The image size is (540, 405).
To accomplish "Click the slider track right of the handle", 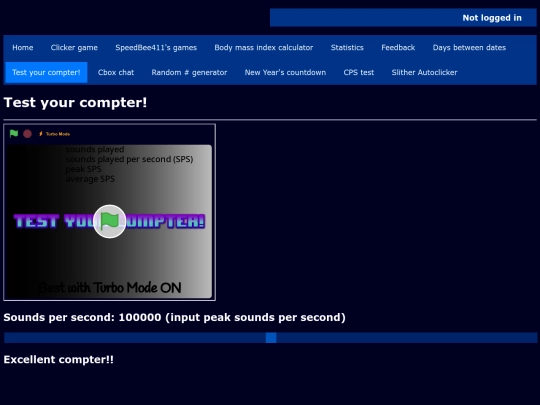I will tap(407, 338).
